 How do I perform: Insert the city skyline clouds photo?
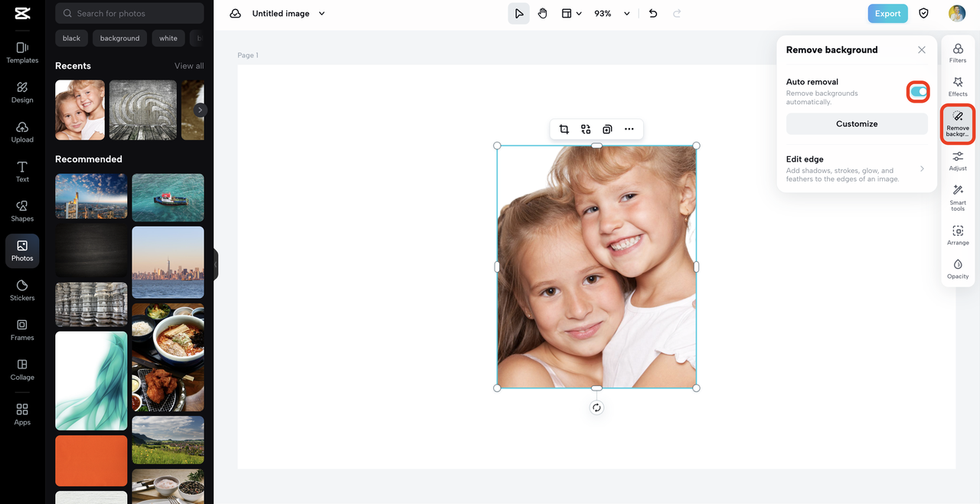tap(91, 196)
